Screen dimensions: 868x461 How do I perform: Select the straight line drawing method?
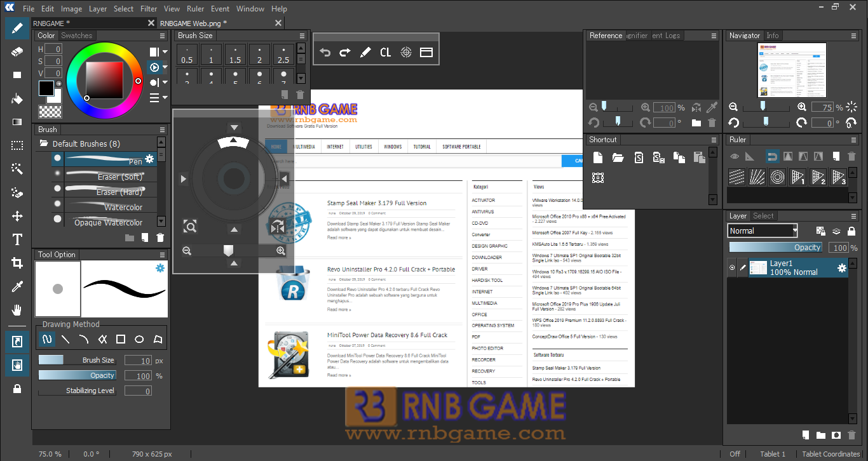click(x=65, y=339)
